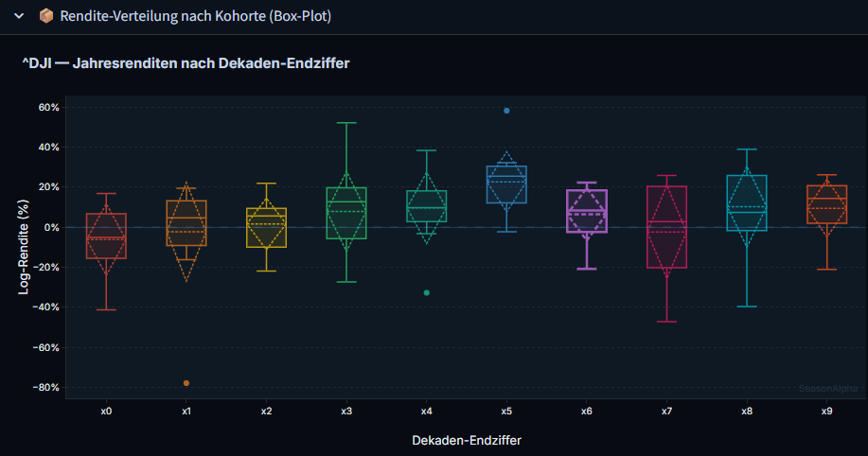Click the teal x4 box in the plot

[426, 206]
